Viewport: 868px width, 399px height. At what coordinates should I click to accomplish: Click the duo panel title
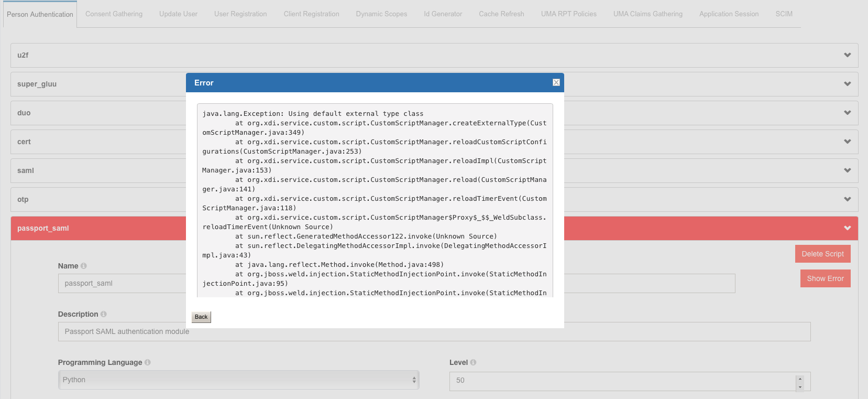pos(24,113)
